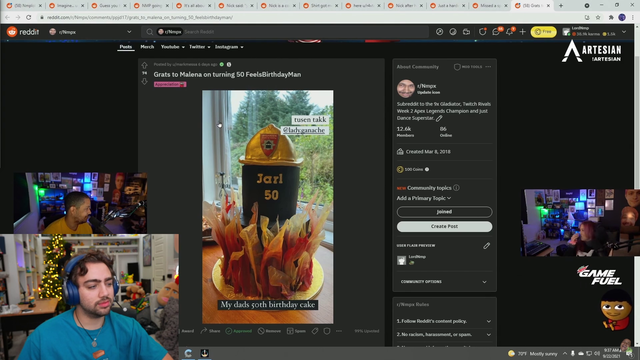Click the r/Nmpx community avatar in sidebar

[406, 89]
